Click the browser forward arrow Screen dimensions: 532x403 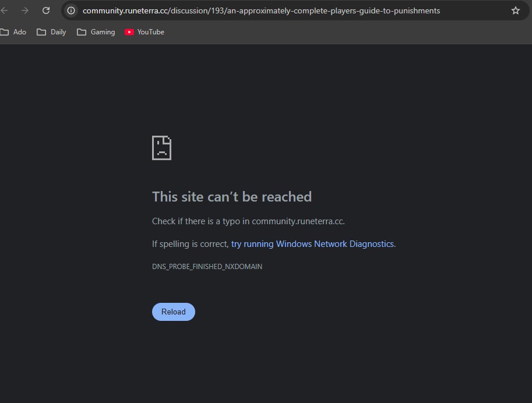point(25,10)
